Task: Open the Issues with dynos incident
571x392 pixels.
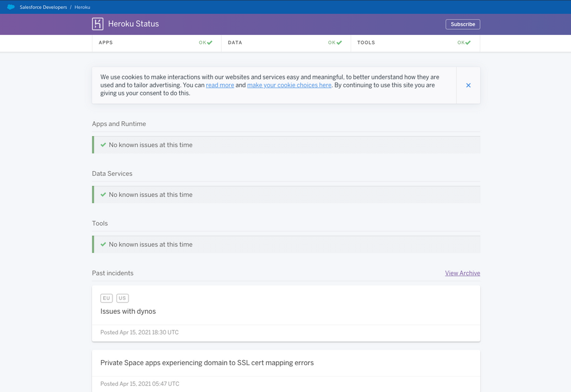Action: pyautogui.click(x=128, y=312)
